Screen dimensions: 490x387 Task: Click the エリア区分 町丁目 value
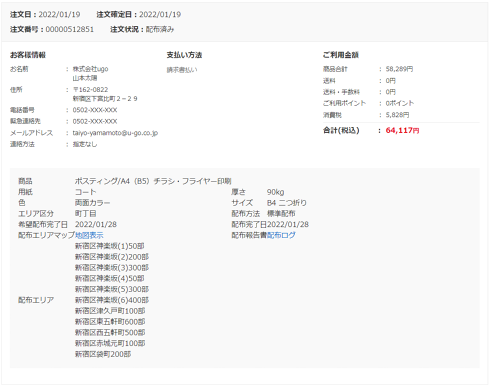[x=86, y=214]
